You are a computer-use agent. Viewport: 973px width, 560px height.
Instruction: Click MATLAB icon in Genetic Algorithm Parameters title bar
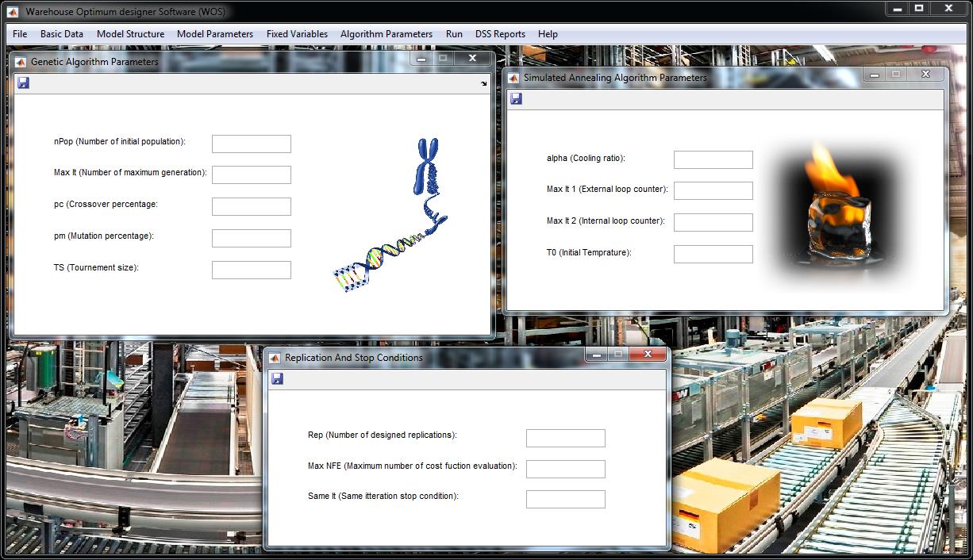[x=20, y=61]
